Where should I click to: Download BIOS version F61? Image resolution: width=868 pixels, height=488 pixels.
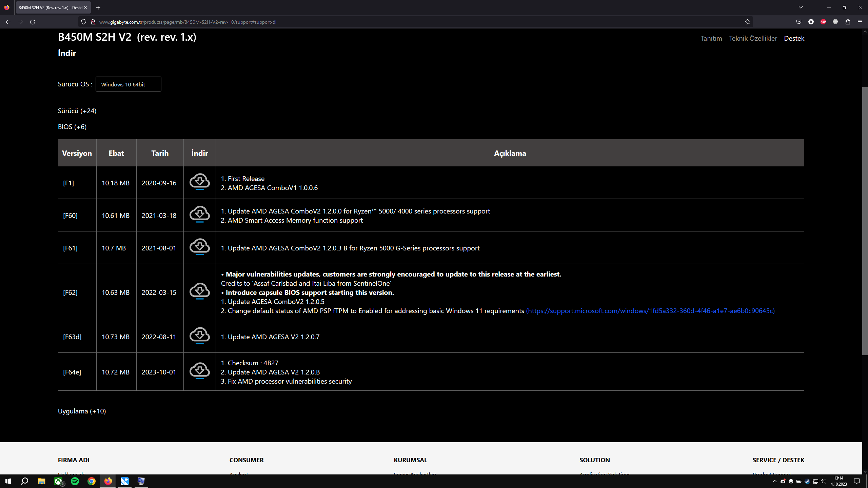[x=199, y=247]
